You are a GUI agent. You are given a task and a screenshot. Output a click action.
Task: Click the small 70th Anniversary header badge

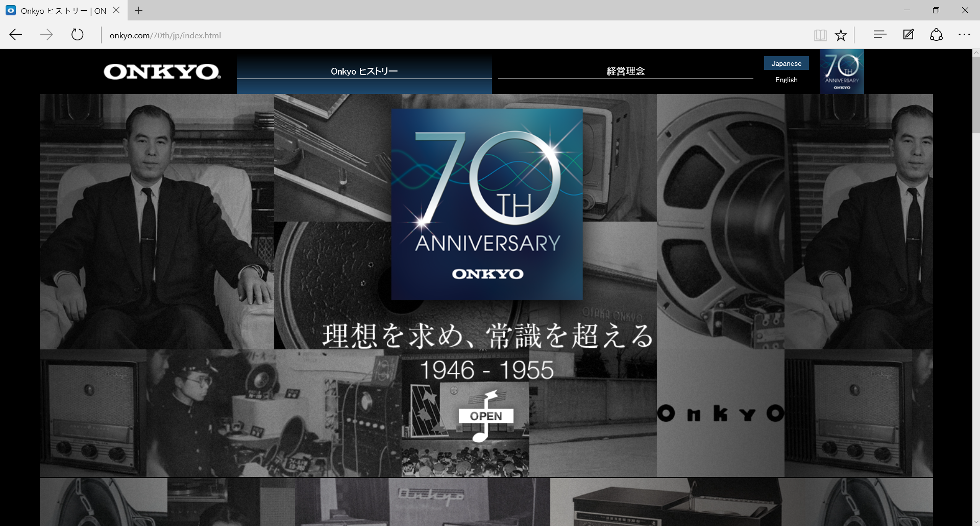click(842, 71)
